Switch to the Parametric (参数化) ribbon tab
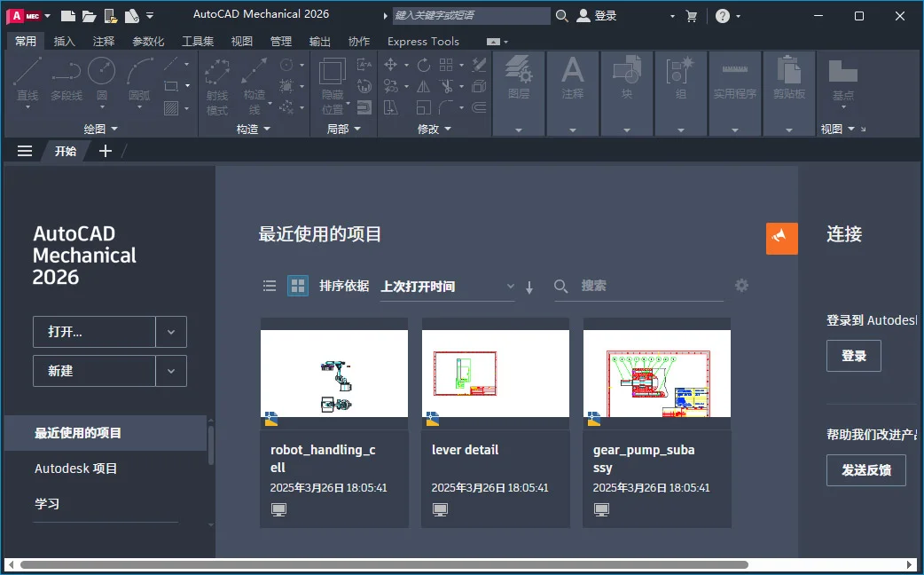The height and width of the screenshot is (575, 924). pos(148,42)
